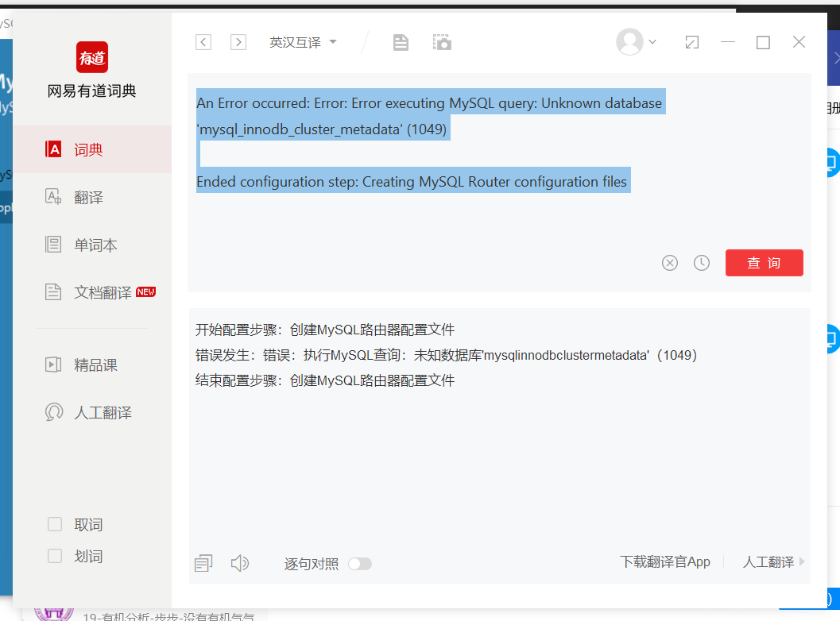Enable the 划词 checkbox
The height and width of the screenshot is (621, 840).
(x=55, y=556)
